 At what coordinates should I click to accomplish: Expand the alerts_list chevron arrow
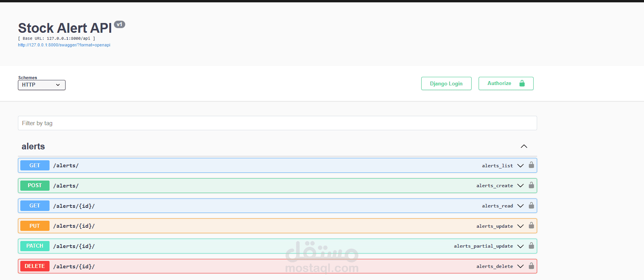pyautogui.click(x=520, y=166)
